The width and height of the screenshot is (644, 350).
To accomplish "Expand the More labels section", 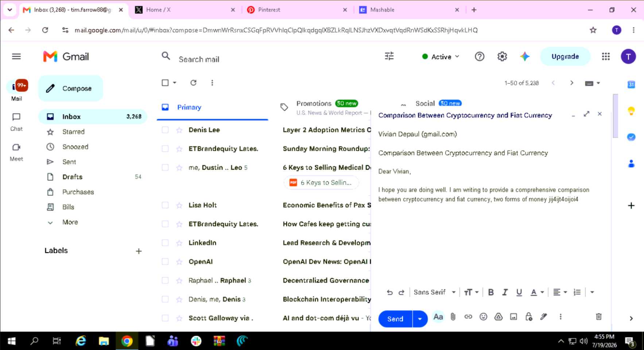I will [x=70, y=222].
